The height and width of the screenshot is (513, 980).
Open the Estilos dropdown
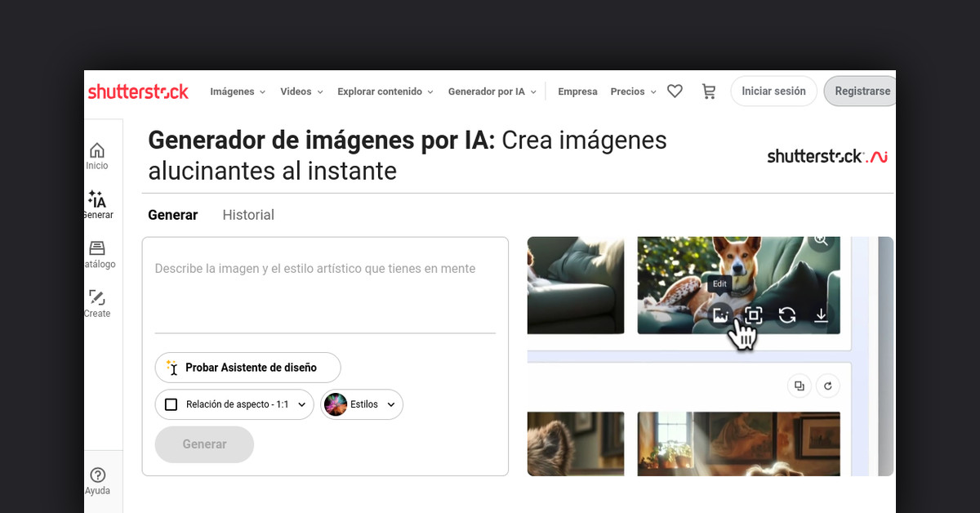362,404
